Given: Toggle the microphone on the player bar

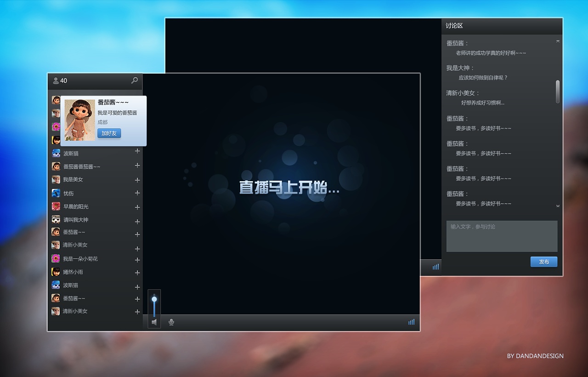Looking at the screenshot, I should [171, 322].
